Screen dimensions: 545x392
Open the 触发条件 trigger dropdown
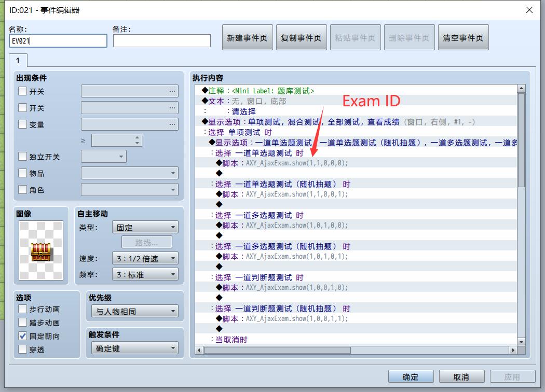coord(135,348)
